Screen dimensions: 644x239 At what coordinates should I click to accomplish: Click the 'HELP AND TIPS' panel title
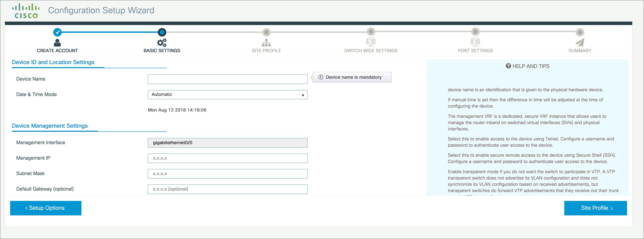pos(531,66)
